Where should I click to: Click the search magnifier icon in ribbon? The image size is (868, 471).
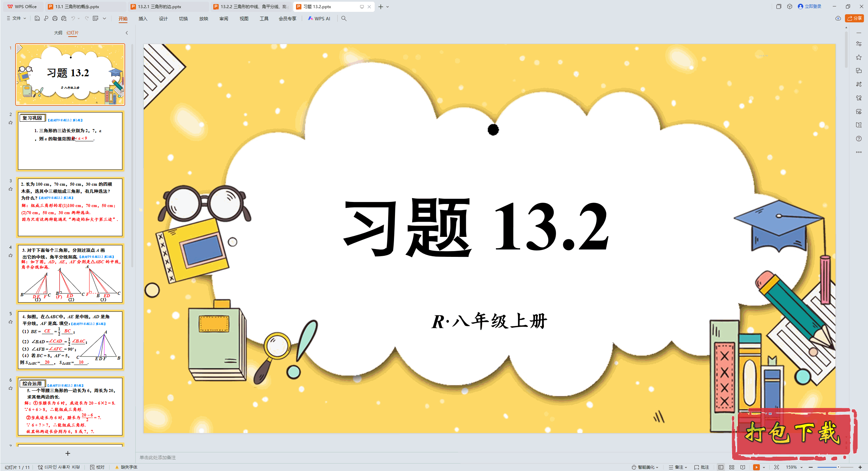(x=344, y=18)
